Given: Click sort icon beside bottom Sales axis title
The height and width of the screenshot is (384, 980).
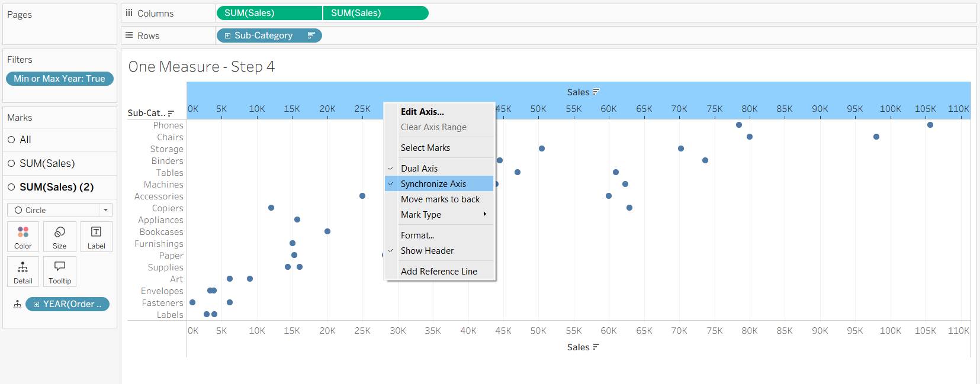Looking at the screenshot, I should [596, 347].
